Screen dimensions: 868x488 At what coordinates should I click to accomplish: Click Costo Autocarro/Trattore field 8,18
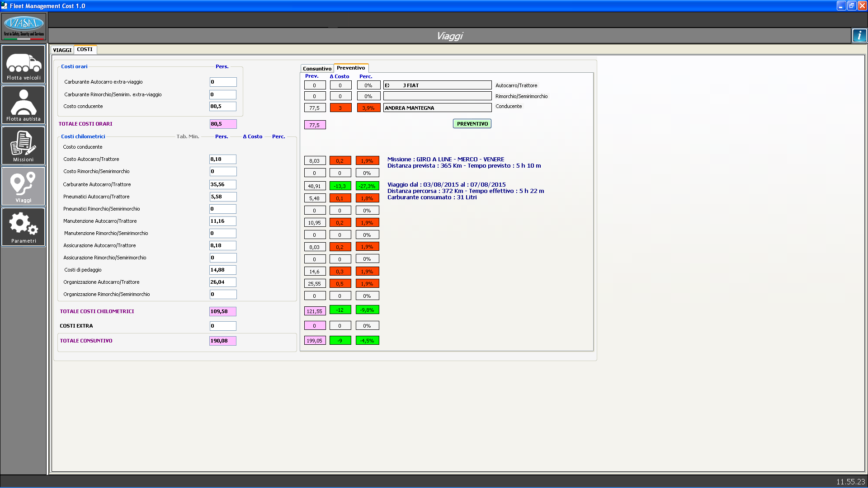(x=223, y=159)
